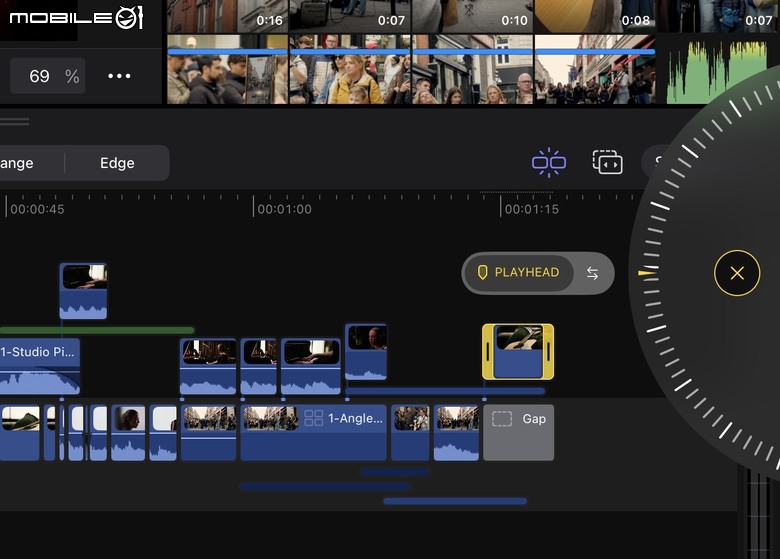Click the 00:01:00 ruler mark
The image size is (780, 559).
click(284, 209)
